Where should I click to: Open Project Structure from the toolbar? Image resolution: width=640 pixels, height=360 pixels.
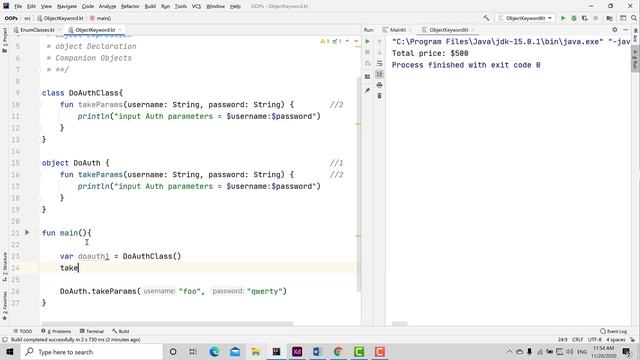[609, 18]
